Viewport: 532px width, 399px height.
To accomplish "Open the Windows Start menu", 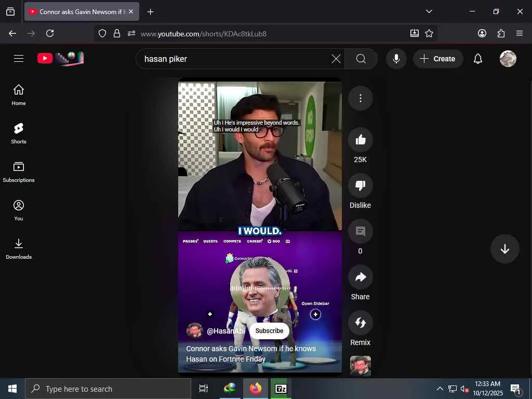I will click(12, 389).
